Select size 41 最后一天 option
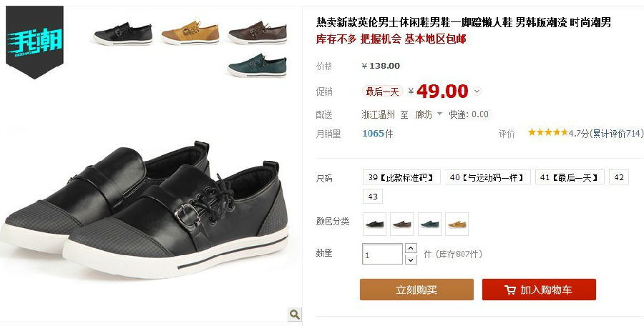The height and width of the screenshot is (326, 644). tap(570, 177)
